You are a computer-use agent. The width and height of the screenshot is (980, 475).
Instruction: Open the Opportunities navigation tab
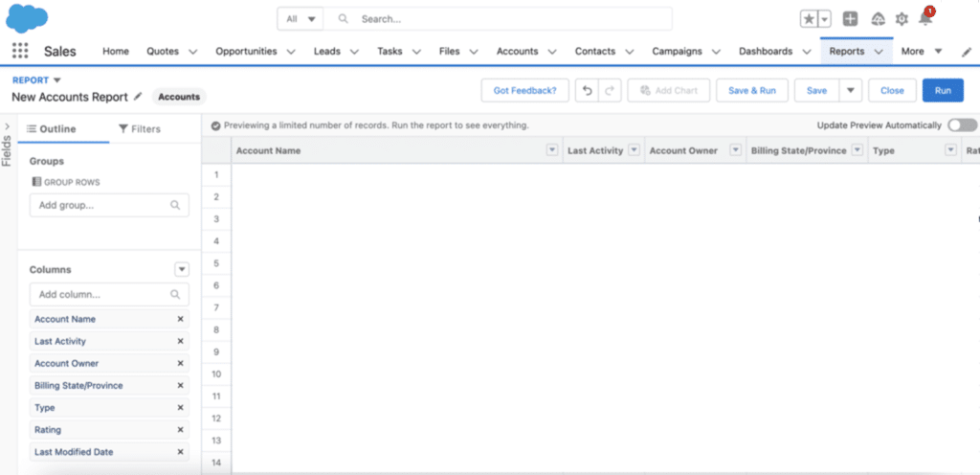pyautogui.click(x=246, y=52)
